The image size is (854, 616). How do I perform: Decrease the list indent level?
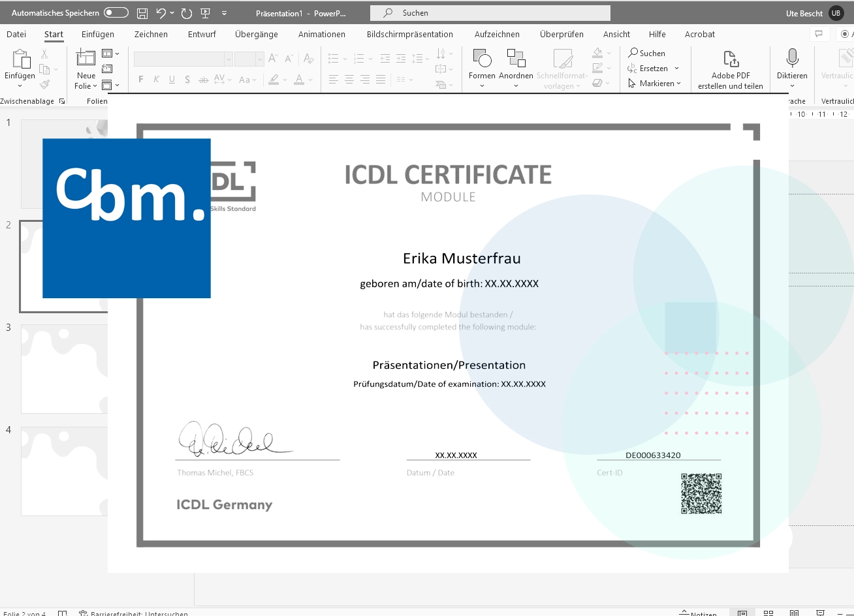pyautogui.click(x=385, y=59)
